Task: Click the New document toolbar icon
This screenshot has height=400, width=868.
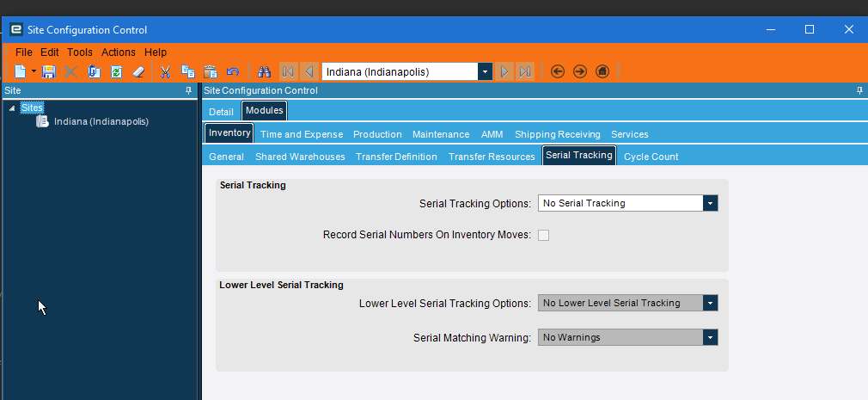Action: [x=20, y=71]
